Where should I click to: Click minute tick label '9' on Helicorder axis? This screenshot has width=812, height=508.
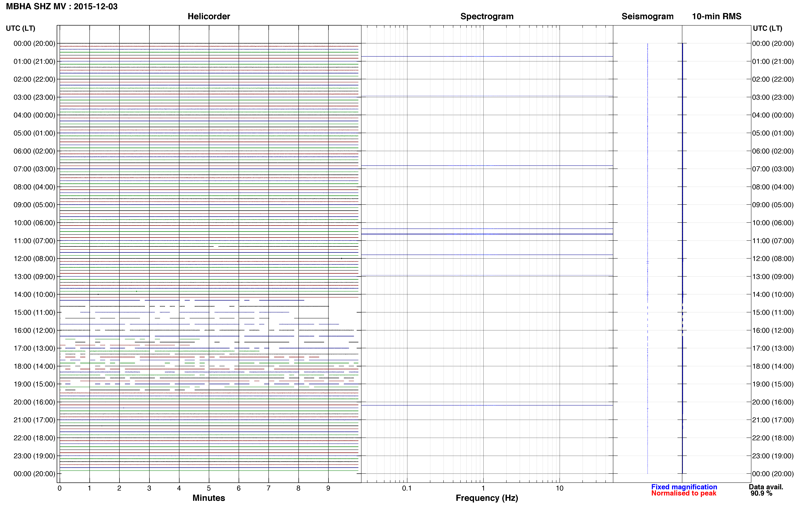coord(328,488)
